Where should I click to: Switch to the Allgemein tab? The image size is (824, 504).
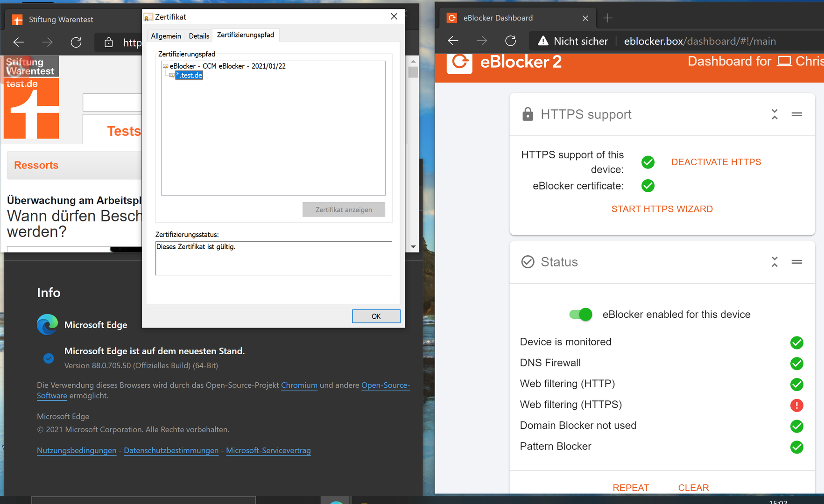[x=166, y=36]
